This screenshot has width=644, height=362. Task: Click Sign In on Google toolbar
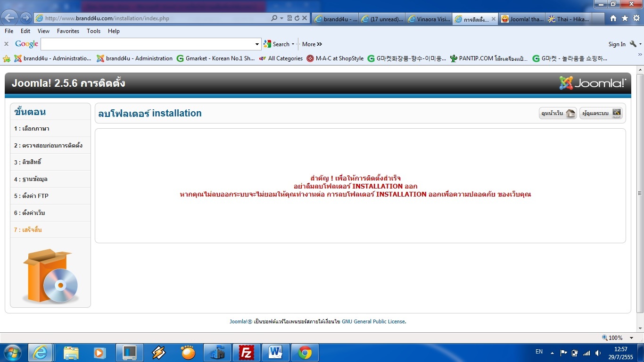click(617, 44)
